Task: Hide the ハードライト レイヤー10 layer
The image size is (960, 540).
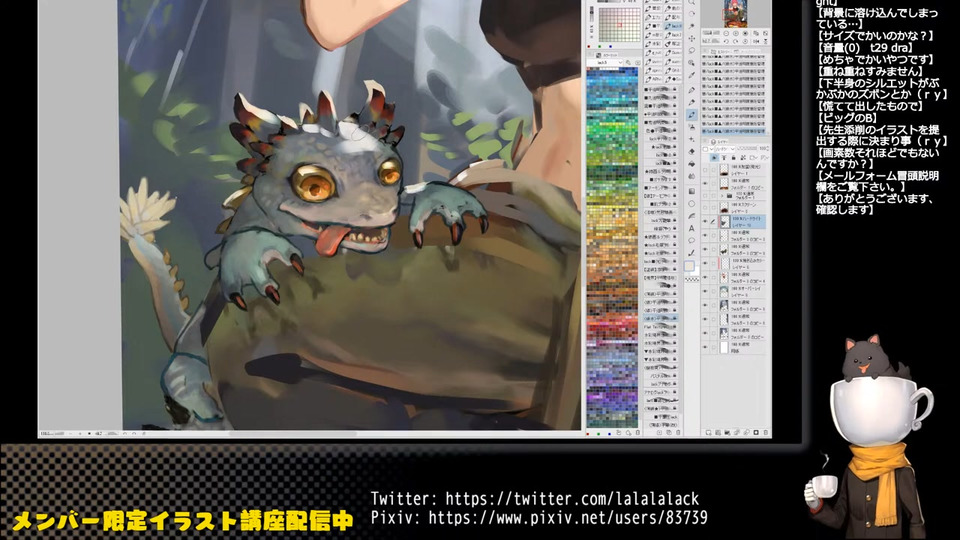Action: click(705, 221)
